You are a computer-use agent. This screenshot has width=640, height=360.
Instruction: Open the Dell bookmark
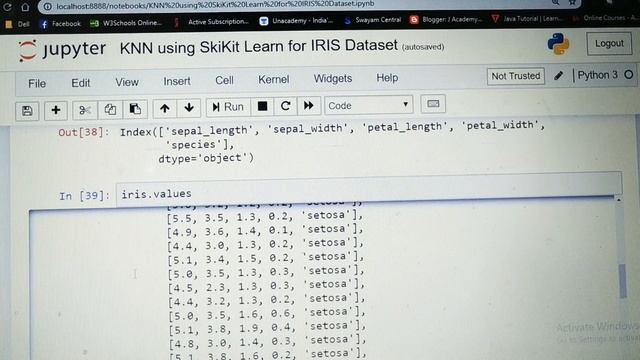tap(18, 24)
